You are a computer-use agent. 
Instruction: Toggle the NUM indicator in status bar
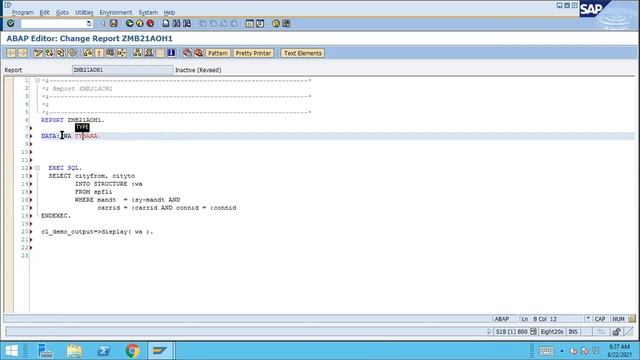618,319
